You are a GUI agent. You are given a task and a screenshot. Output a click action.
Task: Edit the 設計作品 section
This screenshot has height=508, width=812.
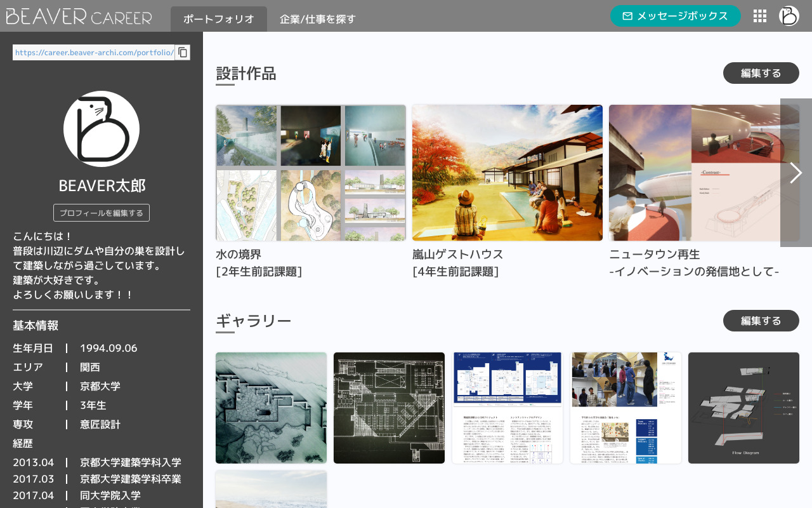(x=761, y=73)
